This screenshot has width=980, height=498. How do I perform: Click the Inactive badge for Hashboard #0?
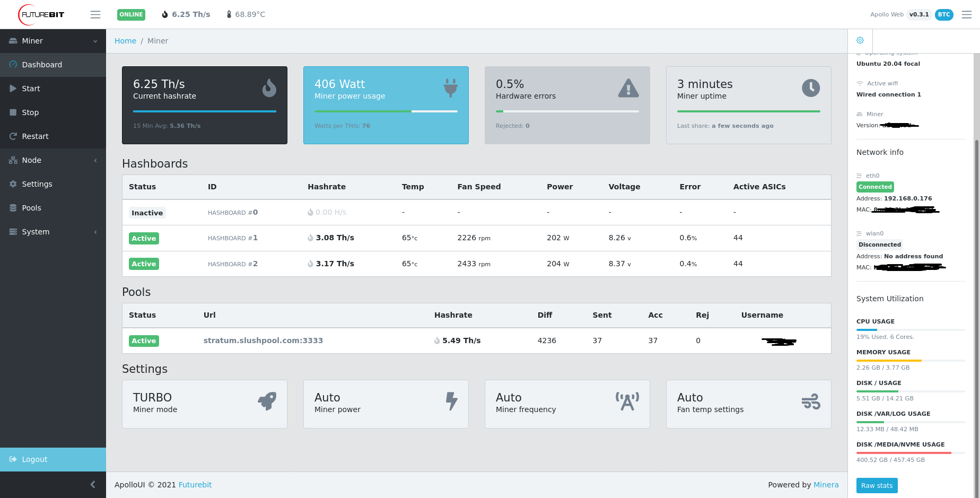[x=147, y=213]
